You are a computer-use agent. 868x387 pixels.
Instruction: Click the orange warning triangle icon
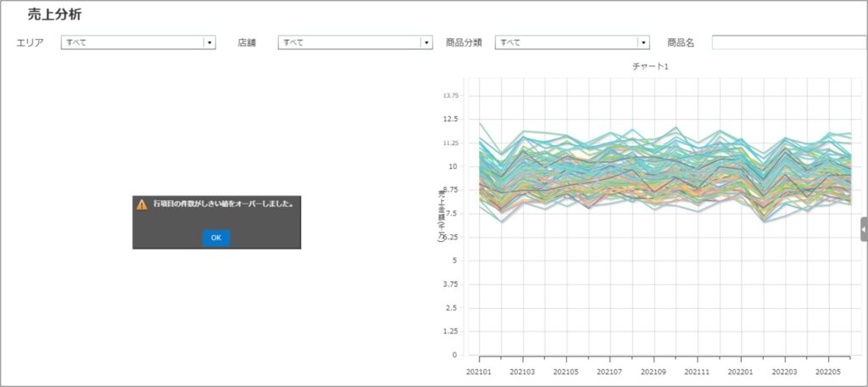pyautogui.click(x=142, y=205)
